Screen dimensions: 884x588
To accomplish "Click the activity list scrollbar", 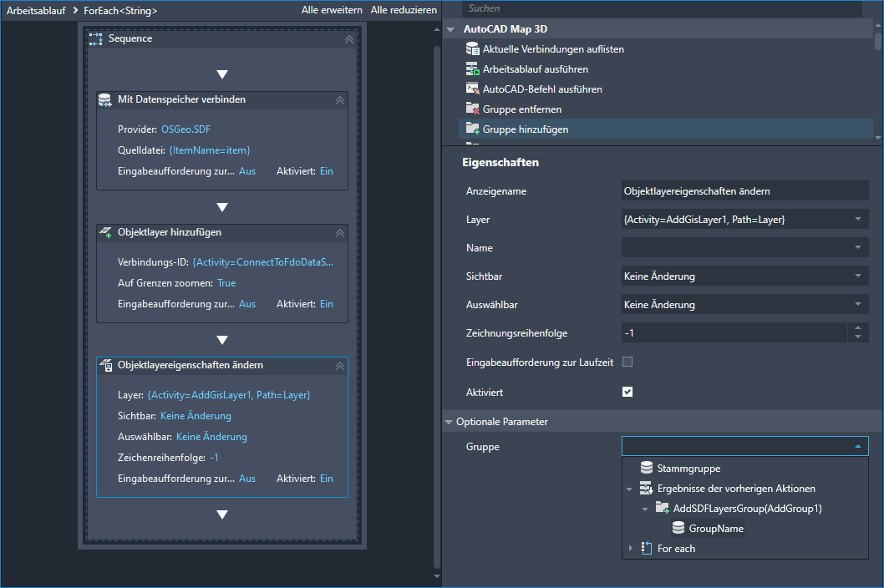I will tap(878, 41).
